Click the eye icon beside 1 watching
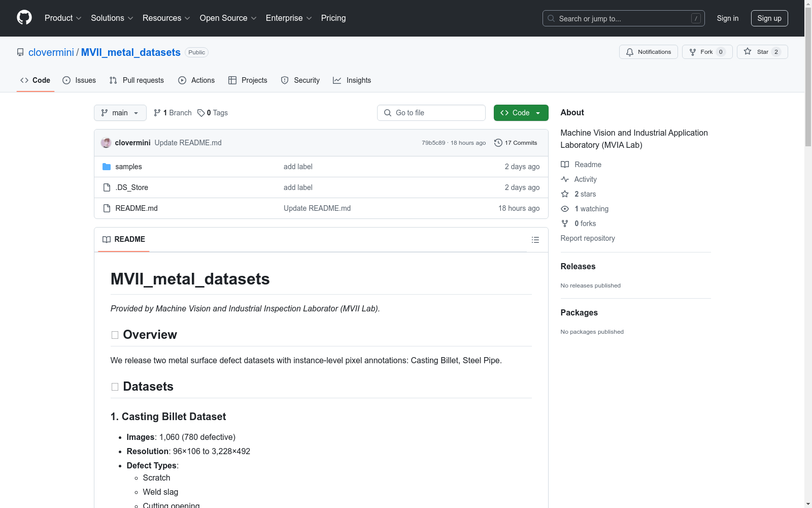 pyautogui.click(x=565, y=209)
